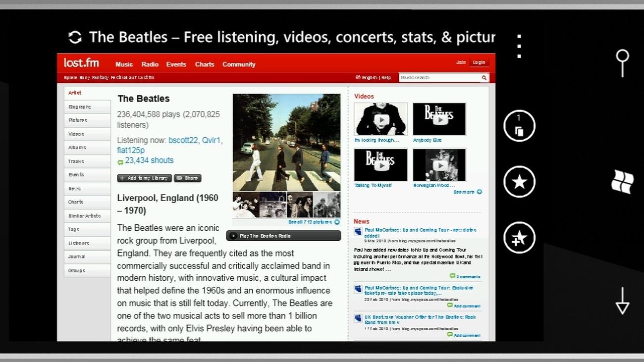The image size is (644, 362).
Task: Open the three-dot more options menu
Action: point(519,46)
